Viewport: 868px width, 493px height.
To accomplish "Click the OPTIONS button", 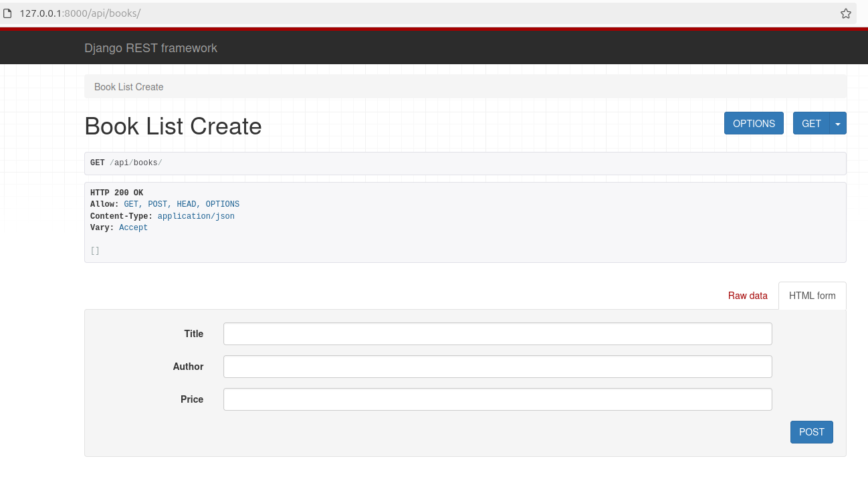I will [x=754, y=124].
